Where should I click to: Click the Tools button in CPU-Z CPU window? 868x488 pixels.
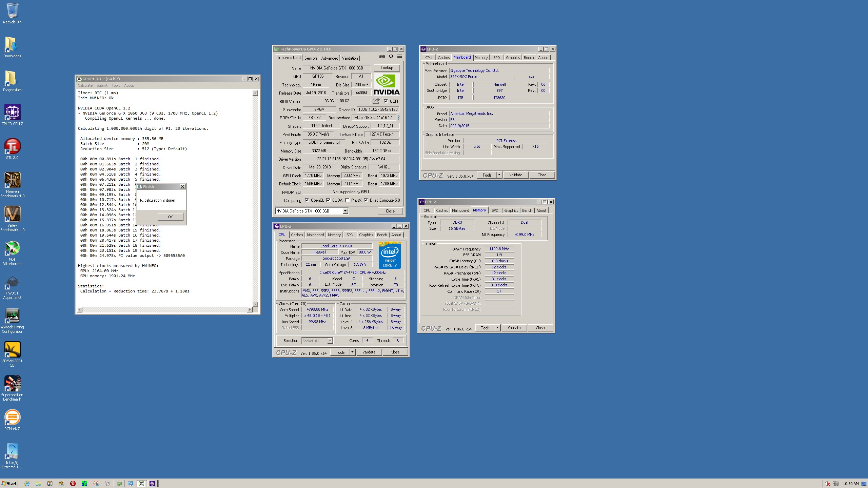(340, 352)
